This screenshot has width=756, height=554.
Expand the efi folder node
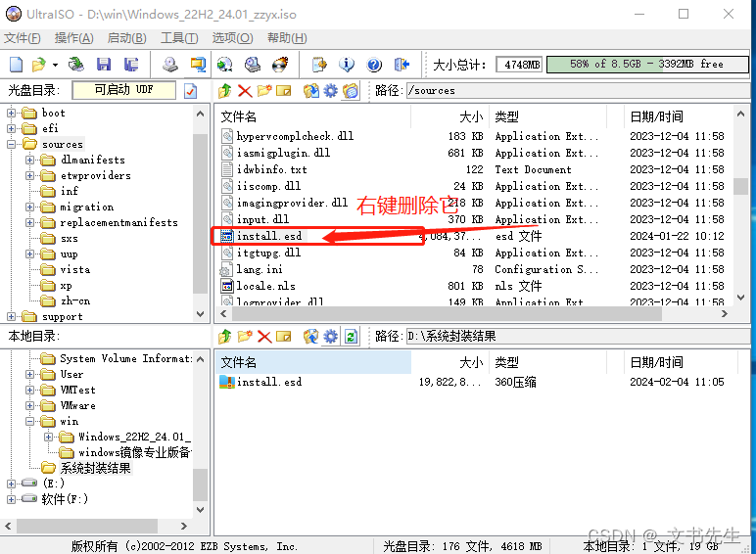coord(11,128)
